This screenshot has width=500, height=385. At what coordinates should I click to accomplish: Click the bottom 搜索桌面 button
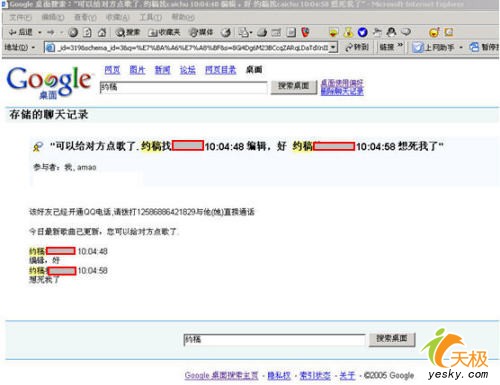pos(392,339)
